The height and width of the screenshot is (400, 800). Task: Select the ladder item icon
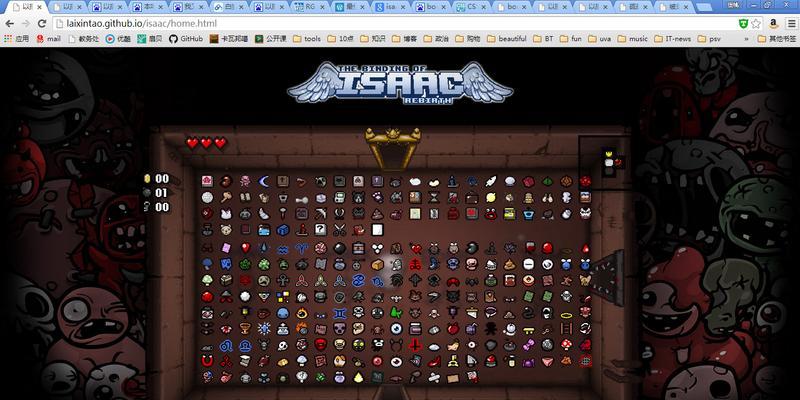click(x=566, y=329)
